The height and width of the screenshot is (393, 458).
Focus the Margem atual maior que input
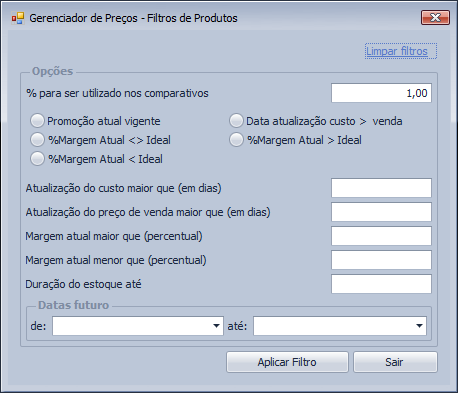pos(381,236)
